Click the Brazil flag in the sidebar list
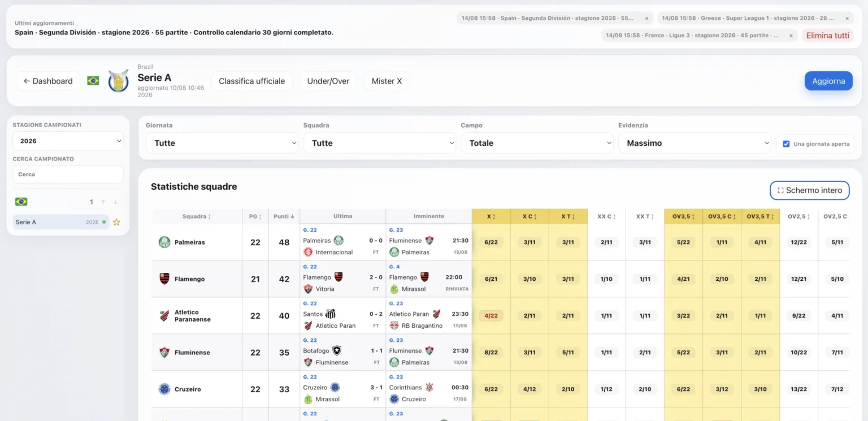This screenshot has height=421, width=868. click(21, 202)
